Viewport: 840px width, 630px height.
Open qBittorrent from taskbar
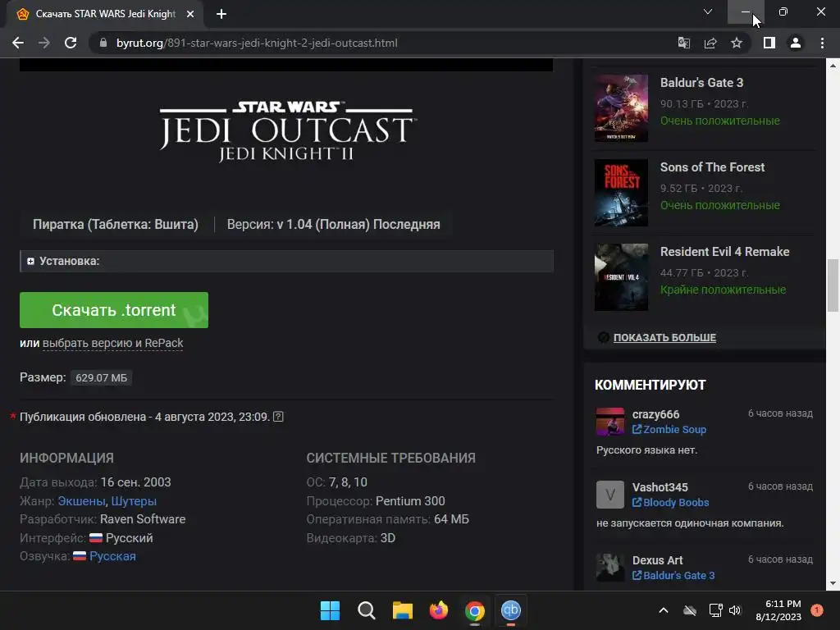point(510,610)
